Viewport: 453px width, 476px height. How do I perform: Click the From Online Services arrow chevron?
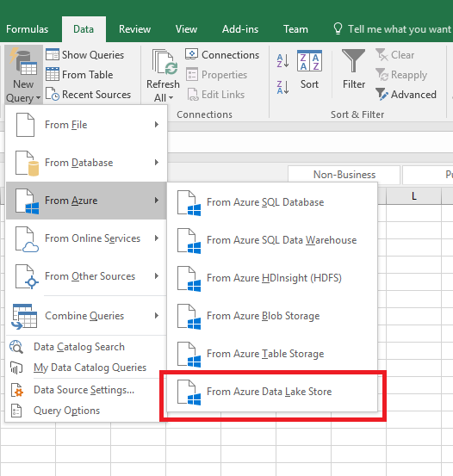(x=157, y=238)
